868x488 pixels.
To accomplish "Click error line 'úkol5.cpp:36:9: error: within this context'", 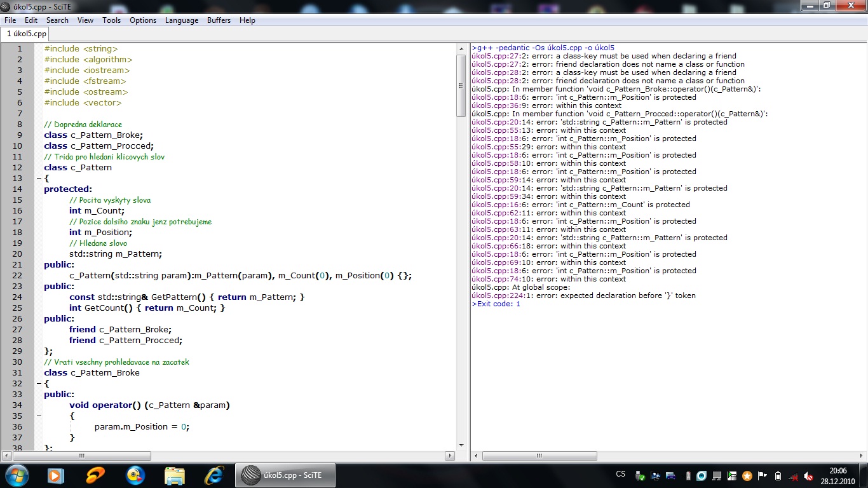I will pos(546,105).
